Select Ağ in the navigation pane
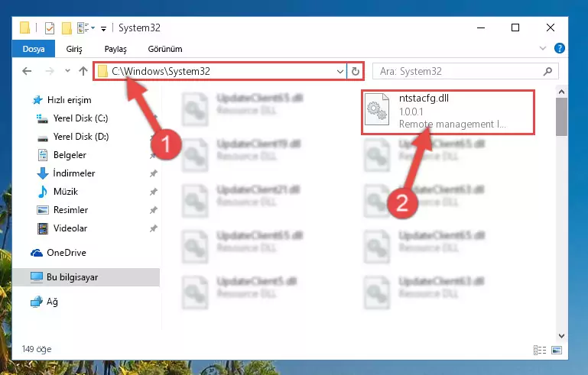 click(52, 302)
